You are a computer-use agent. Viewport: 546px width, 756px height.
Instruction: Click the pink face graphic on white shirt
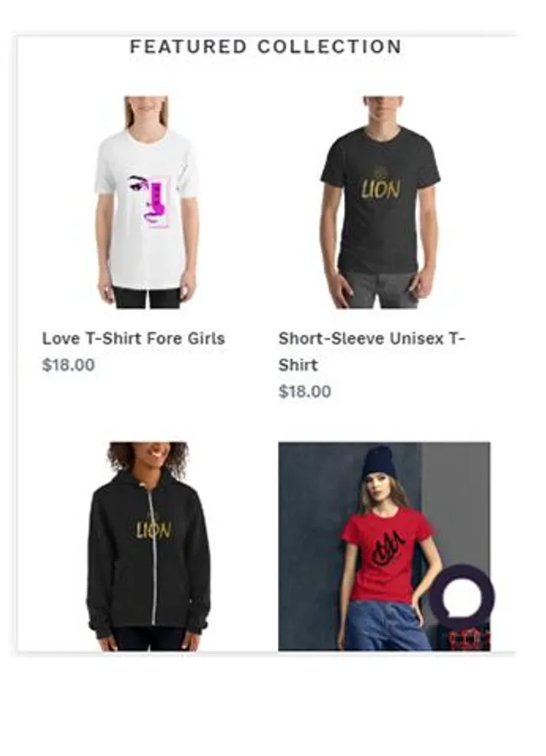tap(150, 202)
